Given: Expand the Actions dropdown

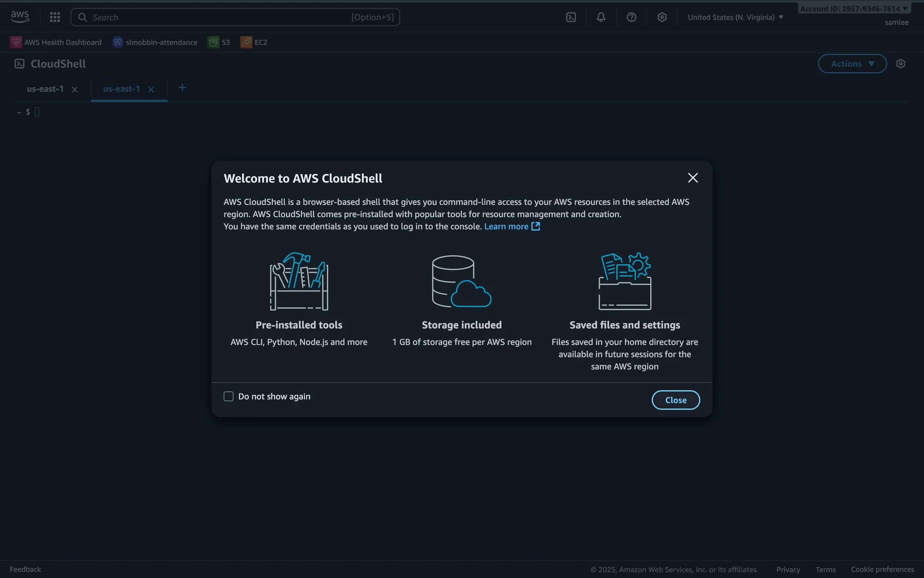Looking at the screenshot, I should [852, 64].
